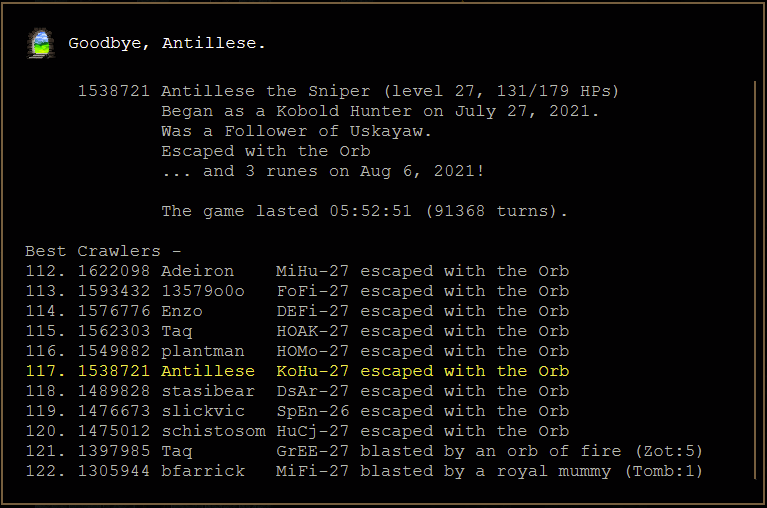Click the Escaped with the Orb line

coord(266,152)
